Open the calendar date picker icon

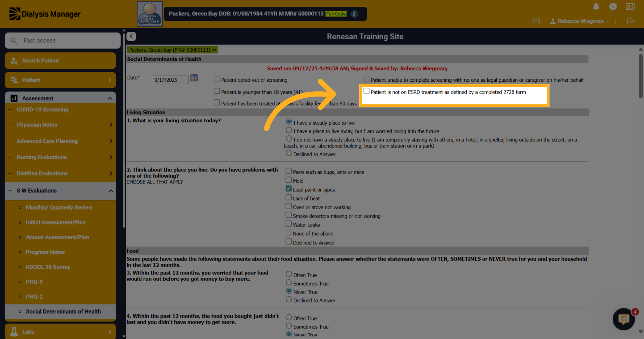194,78
